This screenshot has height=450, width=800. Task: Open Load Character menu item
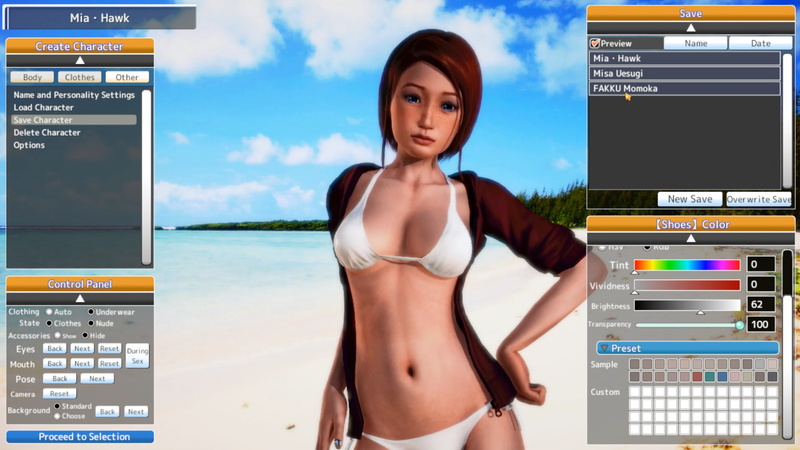click(x=43, y=108)
